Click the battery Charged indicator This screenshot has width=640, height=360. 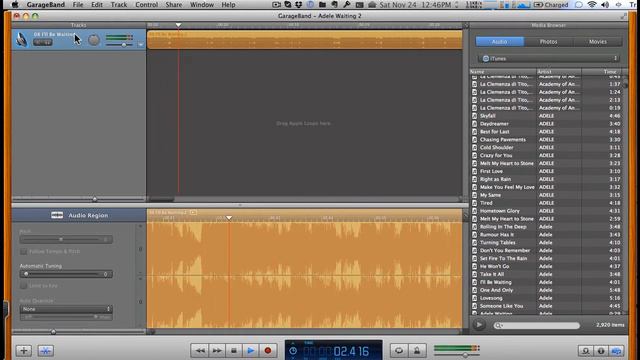click(x=551, y=5)
